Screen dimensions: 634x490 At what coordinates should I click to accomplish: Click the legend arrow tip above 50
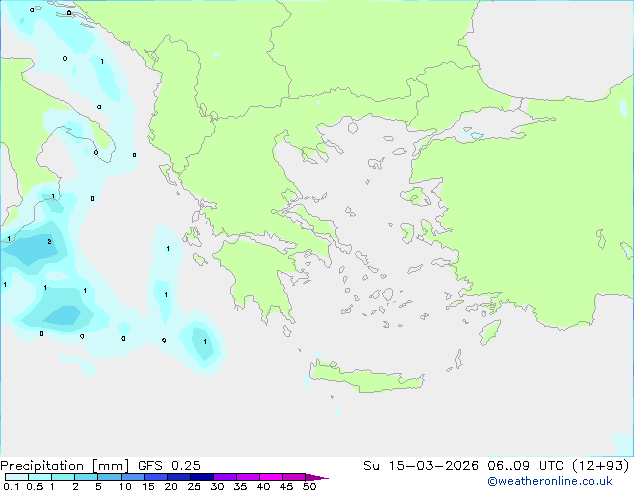tap(317, 477)
